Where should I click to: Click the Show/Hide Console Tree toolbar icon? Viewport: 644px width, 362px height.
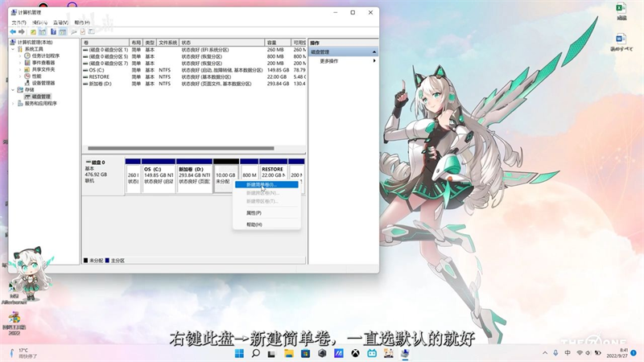click(x=43, y=31)
